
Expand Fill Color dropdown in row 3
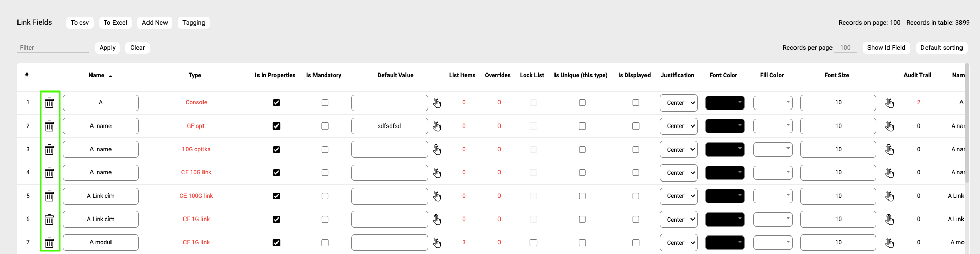click(x=773, y=150)
